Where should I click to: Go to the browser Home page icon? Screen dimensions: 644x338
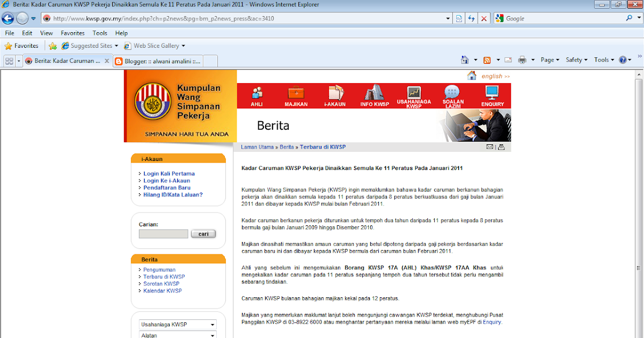(465, 60)
